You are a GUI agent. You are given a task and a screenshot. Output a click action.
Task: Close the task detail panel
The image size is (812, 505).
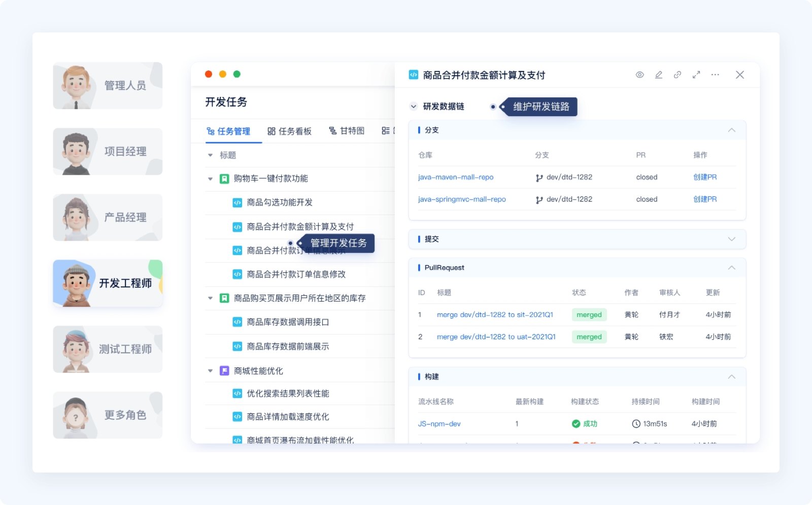coord(739,75)
